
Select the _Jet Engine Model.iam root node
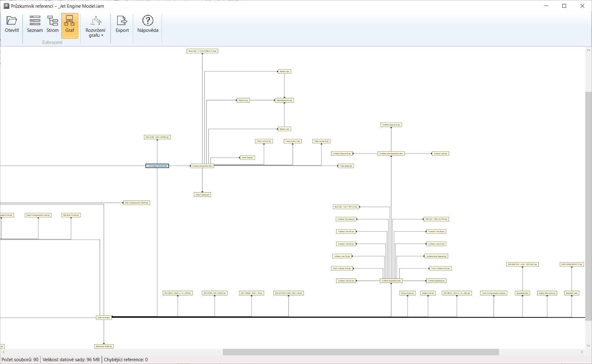[x=157, y=166]
